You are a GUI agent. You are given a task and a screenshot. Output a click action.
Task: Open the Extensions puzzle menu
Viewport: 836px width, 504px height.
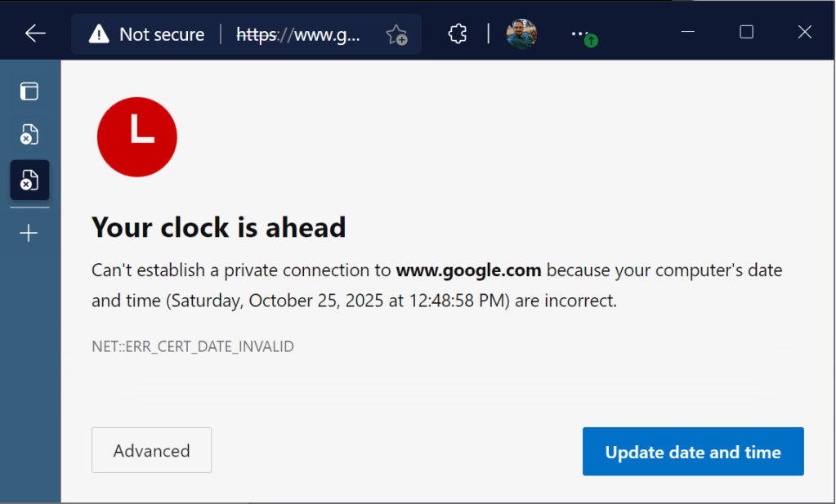pos(458,33)
